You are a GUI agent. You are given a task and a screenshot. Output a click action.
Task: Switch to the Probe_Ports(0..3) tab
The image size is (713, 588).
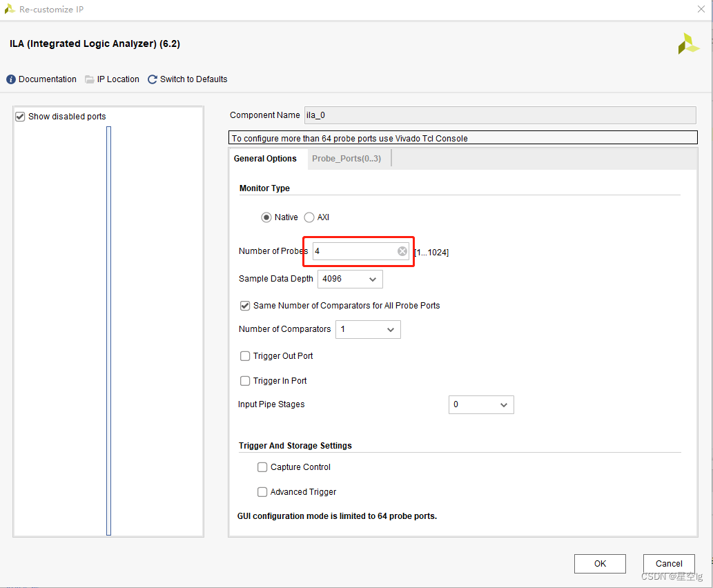346,159
